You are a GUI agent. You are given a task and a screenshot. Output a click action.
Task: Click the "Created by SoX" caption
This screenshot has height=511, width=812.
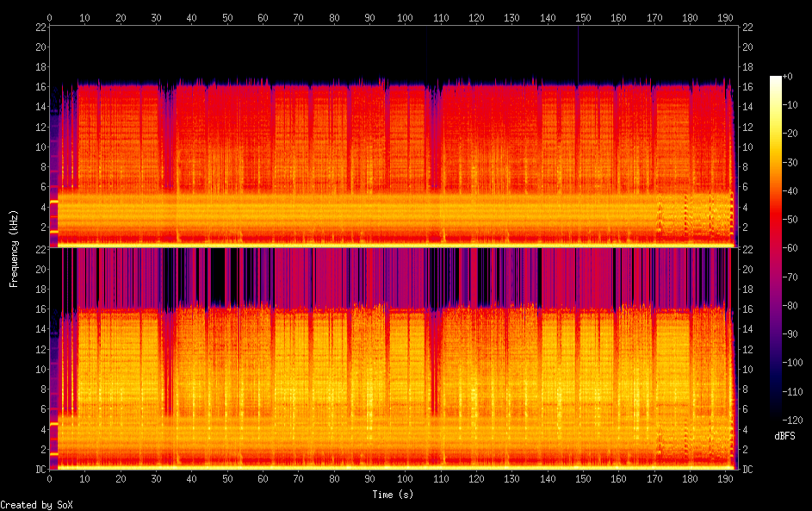pyautogui.click(x=37, y=505)
